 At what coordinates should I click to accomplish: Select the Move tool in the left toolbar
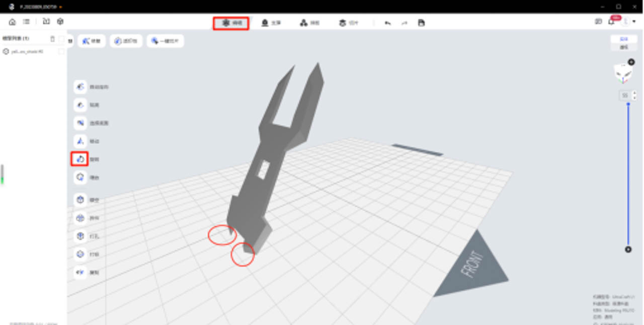[79, 141]
